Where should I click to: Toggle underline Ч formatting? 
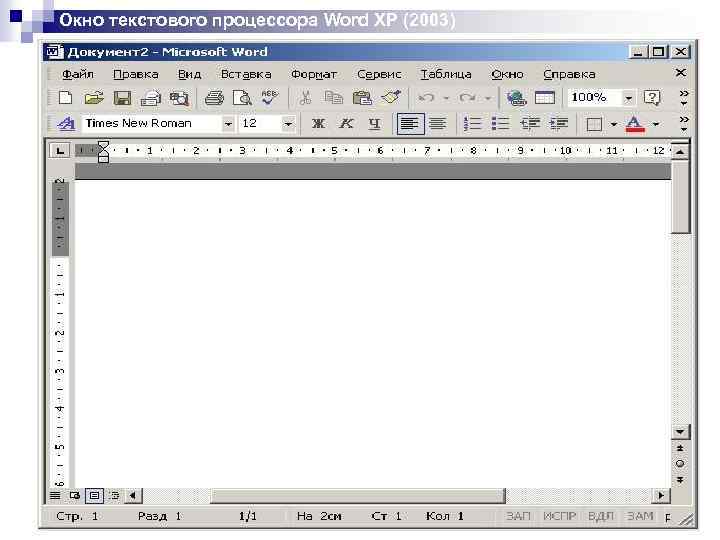[x=375, y=124]
